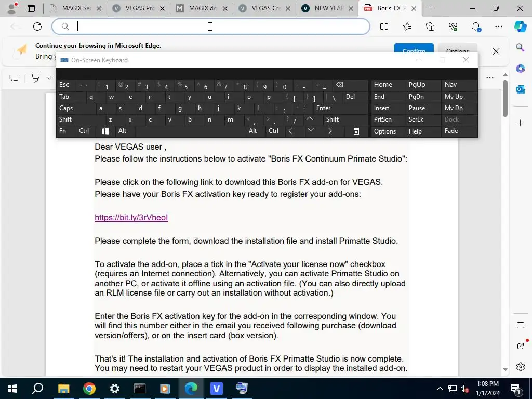
Task: Click into the address bar field
Action: point(210,26)
